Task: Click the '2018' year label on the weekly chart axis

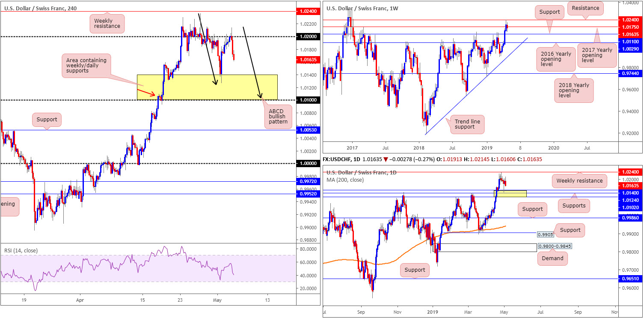Action: (x=419, y=147)
